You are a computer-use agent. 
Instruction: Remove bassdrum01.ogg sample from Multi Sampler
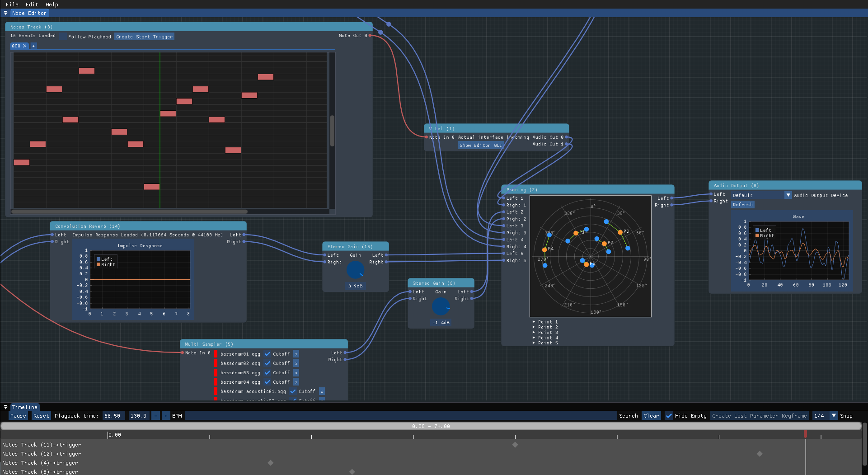(x=296, y=354)
